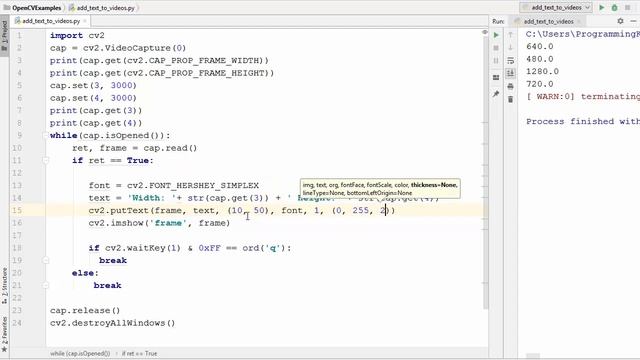Stop process in the Run panel sidebar
This screenshot has height=360, width=640.
(x=496, y=48)
